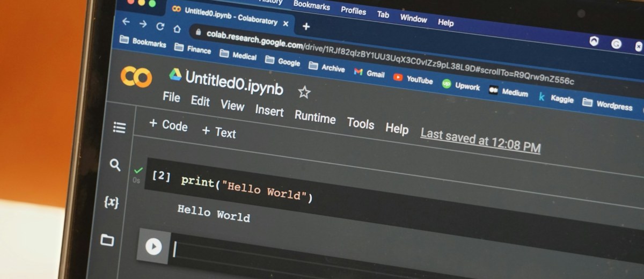Viewport: 644px width, 279px height.
Task: Open the Tools menu in Colab
Action: [361, 123]
